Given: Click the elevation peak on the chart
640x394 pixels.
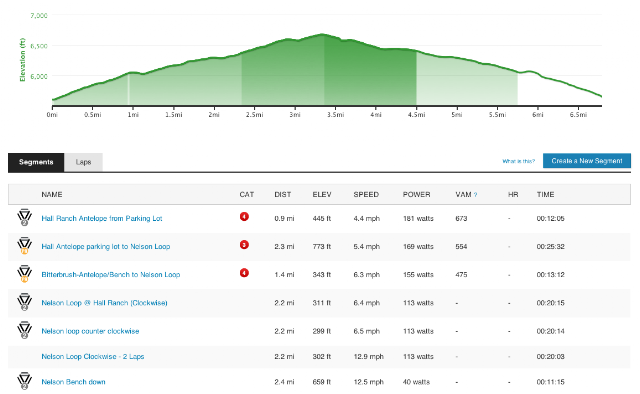Looking at the screenshot, I should [322, 34].
